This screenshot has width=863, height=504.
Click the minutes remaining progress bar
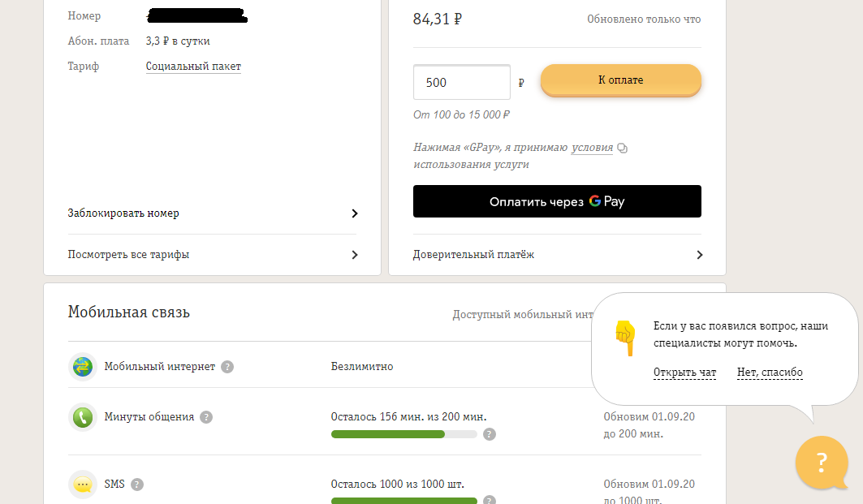403,434
